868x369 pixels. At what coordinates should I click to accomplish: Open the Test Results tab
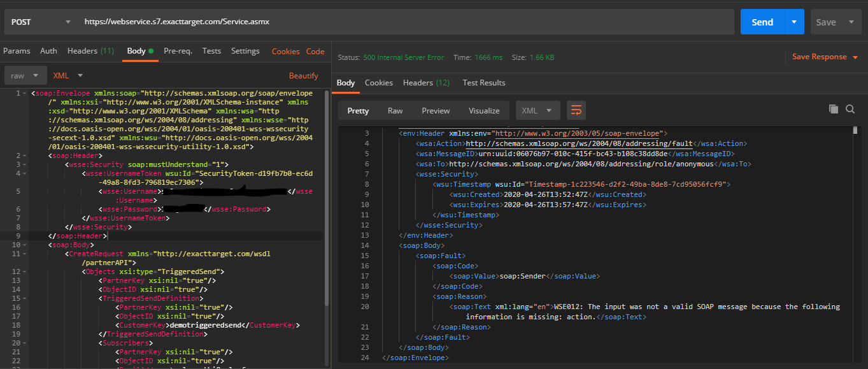(484, 83)
